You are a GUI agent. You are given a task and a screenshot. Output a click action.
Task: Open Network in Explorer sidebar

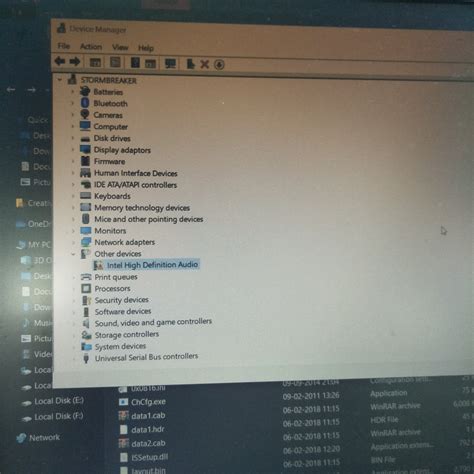(44, 437)
